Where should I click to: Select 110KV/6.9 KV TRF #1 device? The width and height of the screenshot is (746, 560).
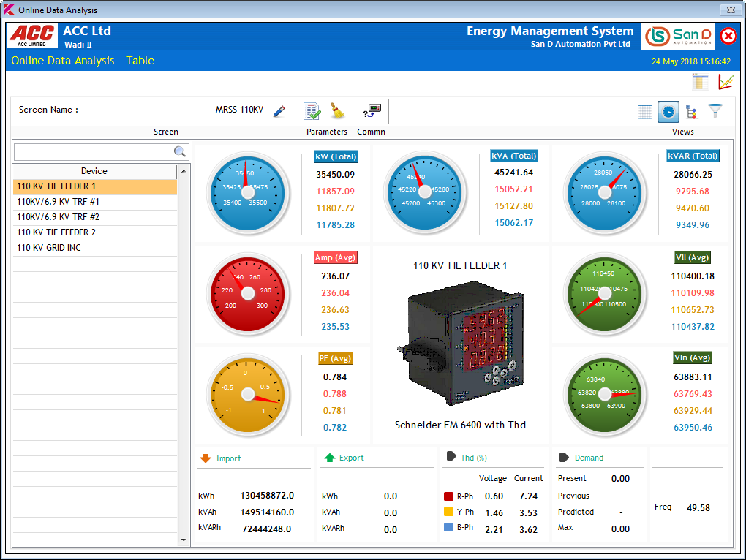point(95,202)
